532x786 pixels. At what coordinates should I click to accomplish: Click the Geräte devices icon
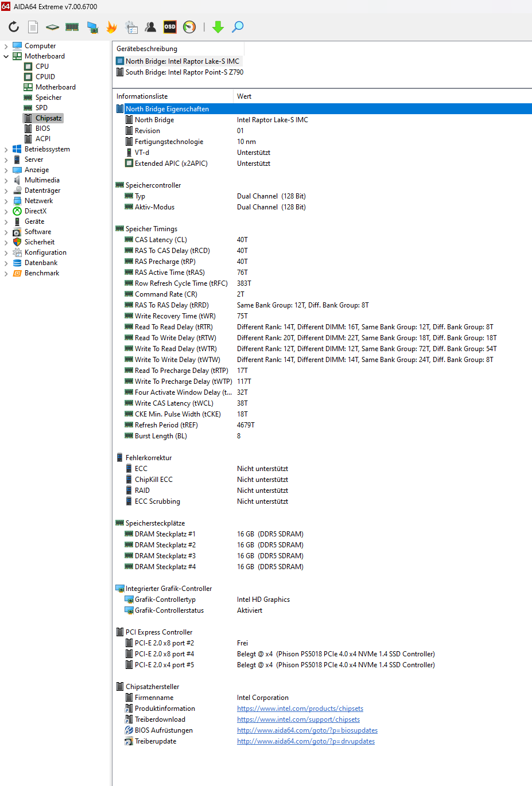click(x=17, y=221)
